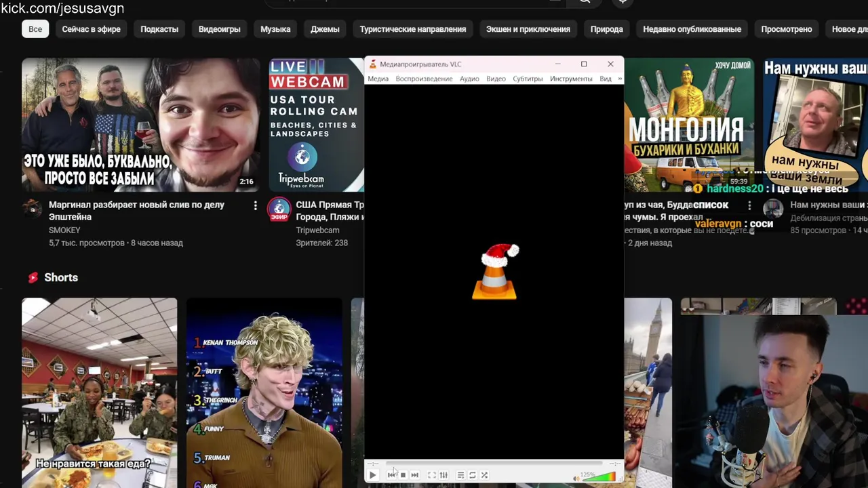Viewport: 868px width, 488px height.
Task: Select the Видеоигры filter chip
Action: (219, 29)
